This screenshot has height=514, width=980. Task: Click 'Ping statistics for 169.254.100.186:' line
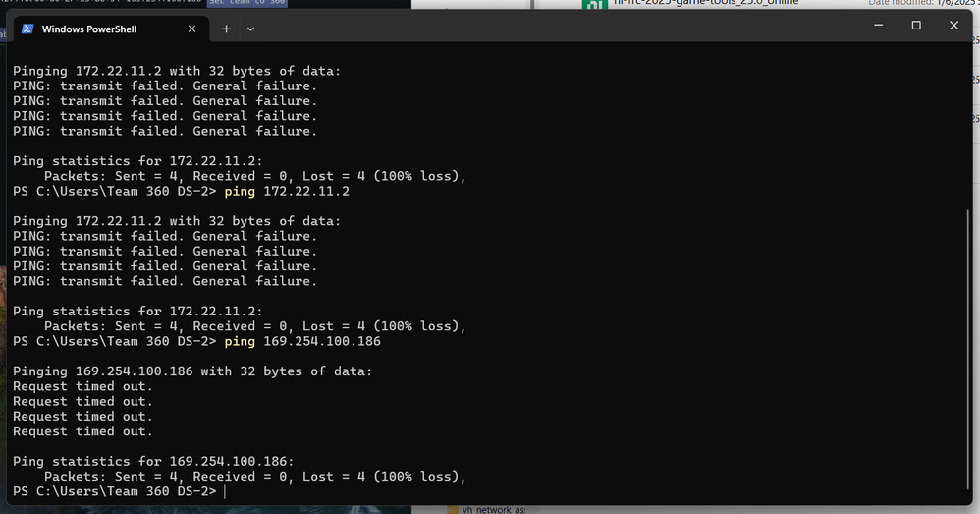point(153,462)
